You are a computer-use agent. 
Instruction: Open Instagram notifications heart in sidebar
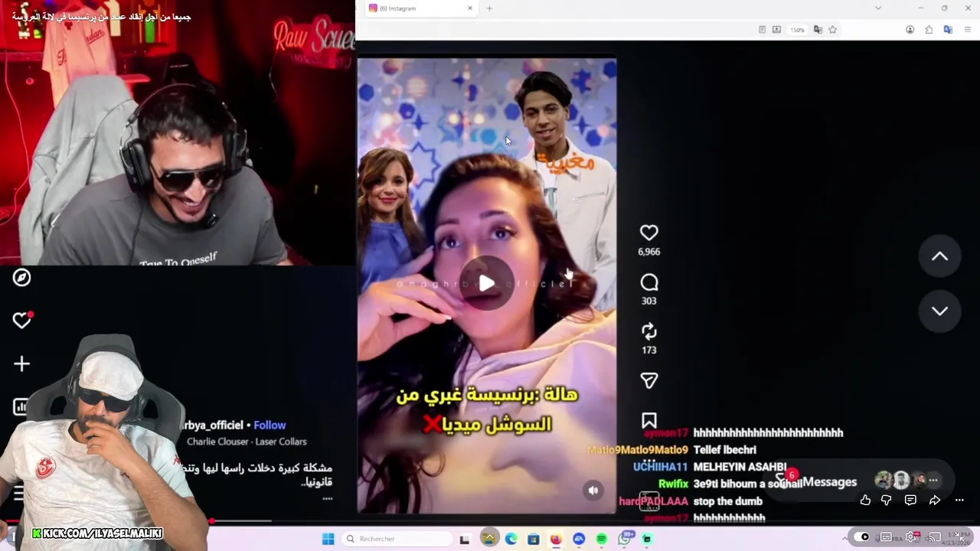(x=21, y=321)
